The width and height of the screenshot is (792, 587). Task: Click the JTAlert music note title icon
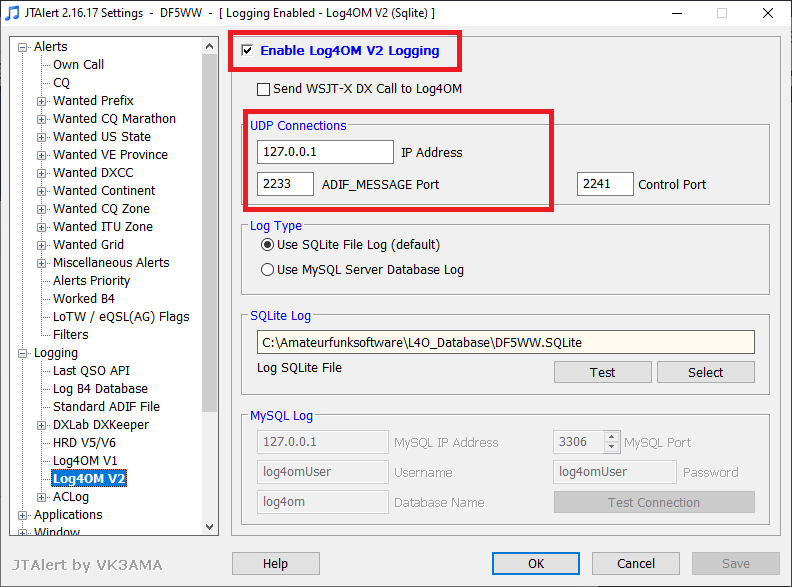point(12,13)
